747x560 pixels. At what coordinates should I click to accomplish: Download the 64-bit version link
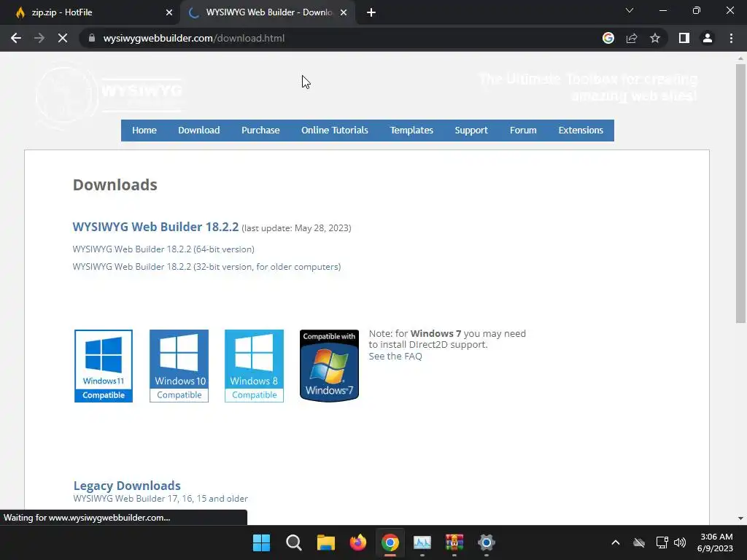163,249
